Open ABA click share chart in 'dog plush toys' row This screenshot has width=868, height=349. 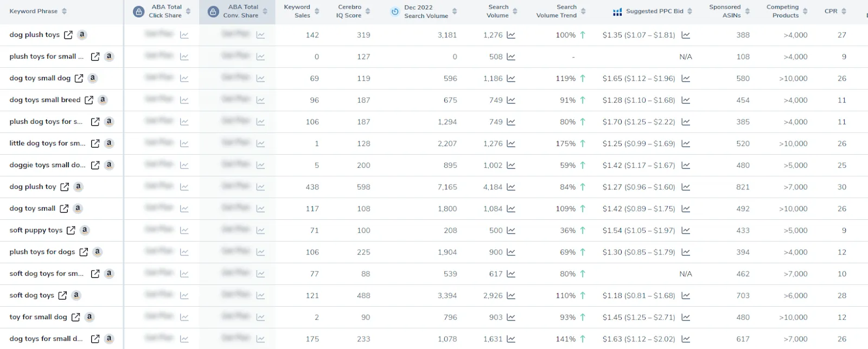click(184, 35)
